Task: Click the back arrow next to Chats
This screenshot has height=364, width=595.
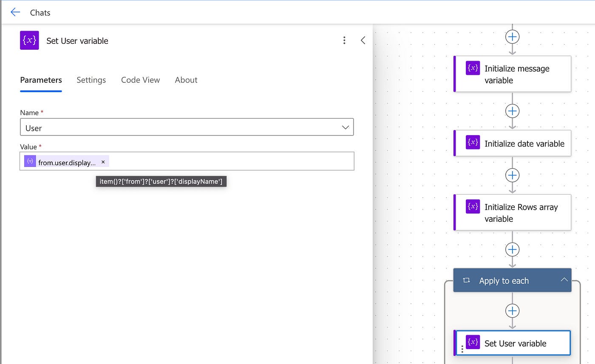Action: [x=15, y=12]
